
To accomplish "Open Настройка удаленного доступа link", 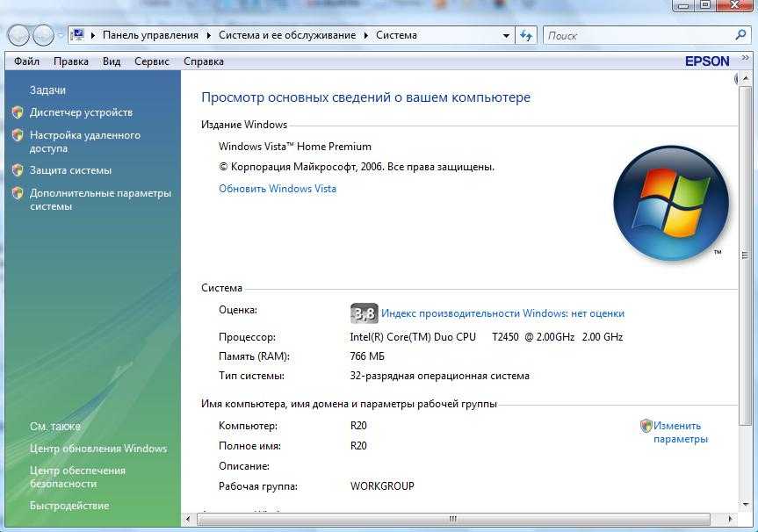I will [x=85, y=141].
